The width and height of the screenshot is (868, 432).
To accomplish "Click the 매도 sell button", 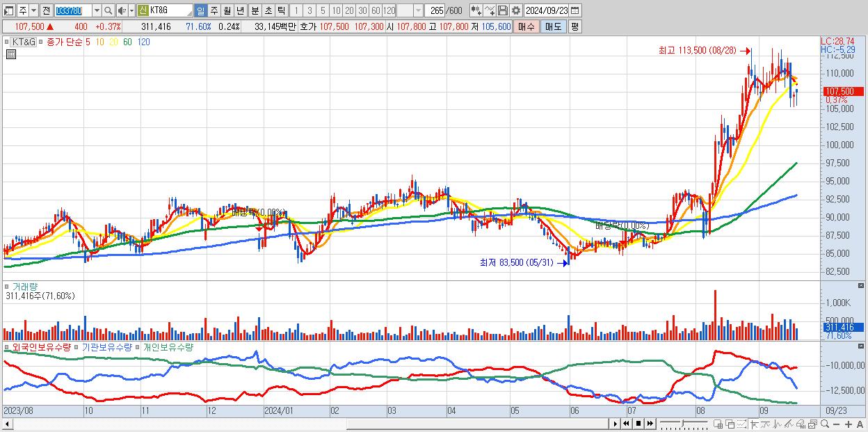I will point(554,26).
